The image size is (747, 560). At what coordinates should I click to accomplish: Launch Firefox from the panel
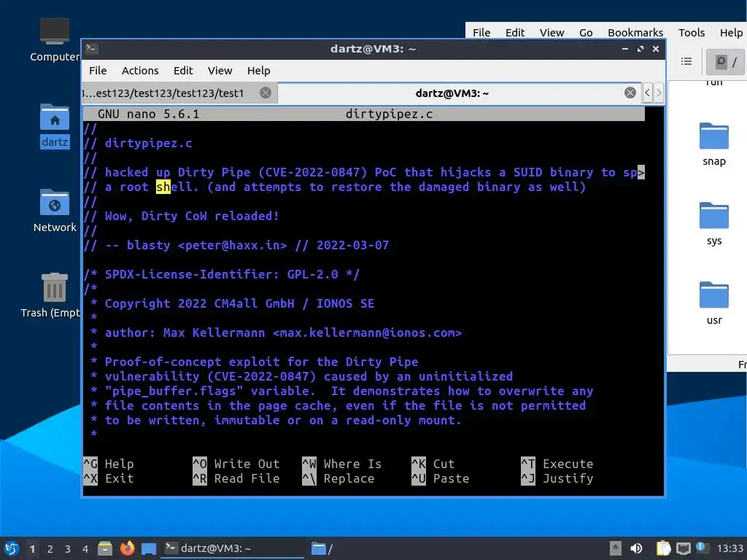click(x=127, y=548)
